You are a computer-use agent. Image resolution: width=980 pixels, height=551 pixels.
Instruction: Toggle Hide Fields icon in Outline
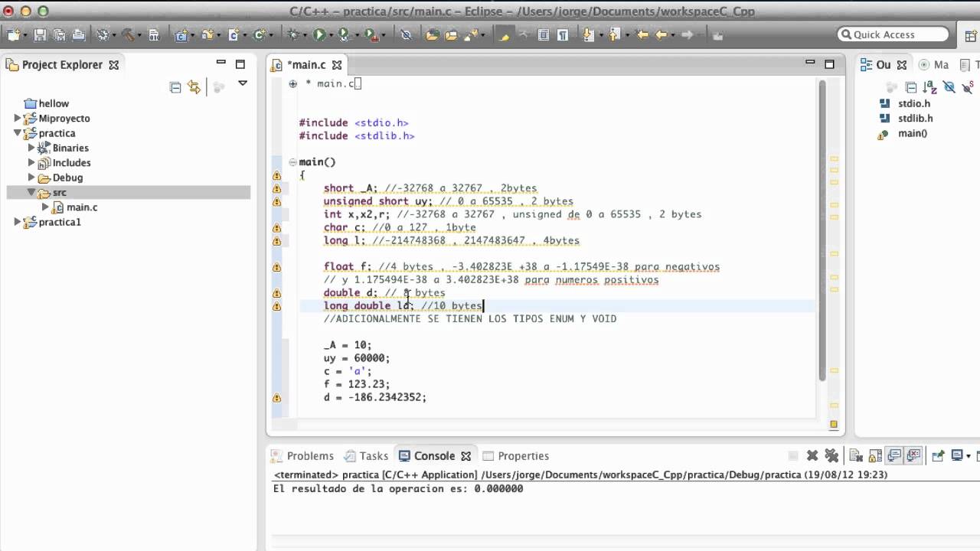pos(949,87)
